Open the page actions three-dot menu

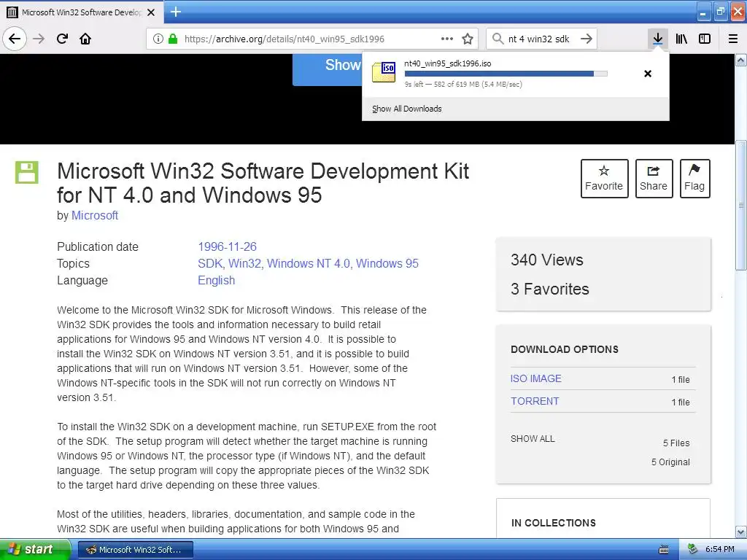click(x=447, y=39)
